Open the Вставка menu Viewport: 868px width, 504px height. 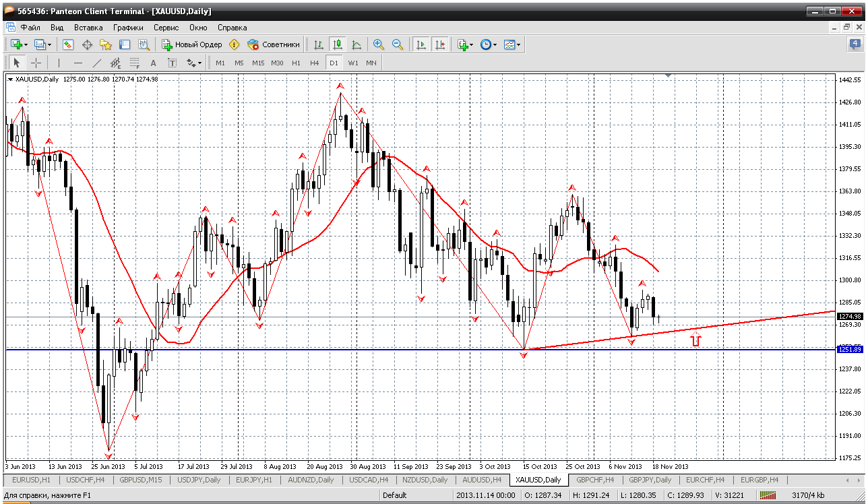tap(88, 28)
